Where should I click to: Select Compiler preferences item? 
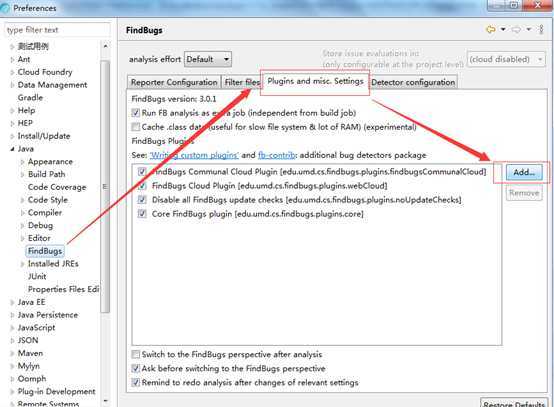45,213
